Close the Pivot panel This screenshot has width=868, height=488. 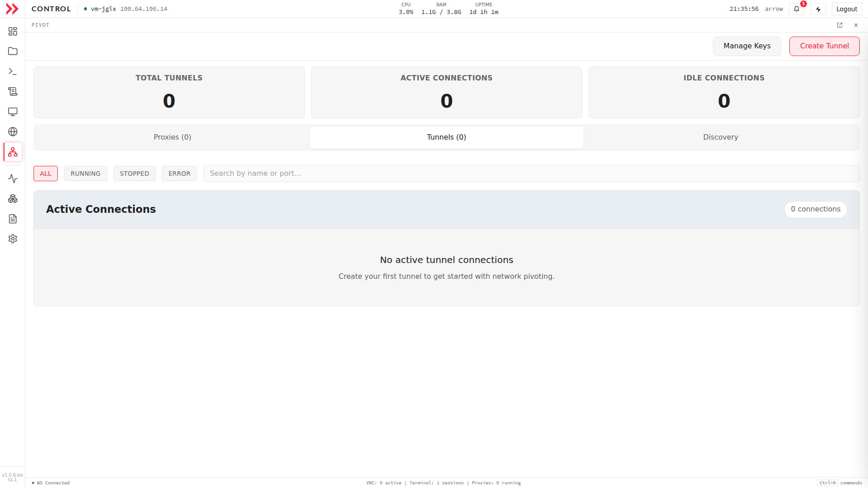point(856,25)
